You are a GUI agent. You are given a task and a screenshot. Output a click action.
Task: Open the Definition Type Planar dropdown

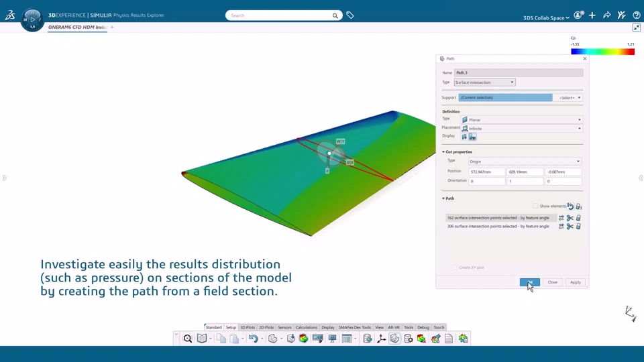tap(522, 120)
